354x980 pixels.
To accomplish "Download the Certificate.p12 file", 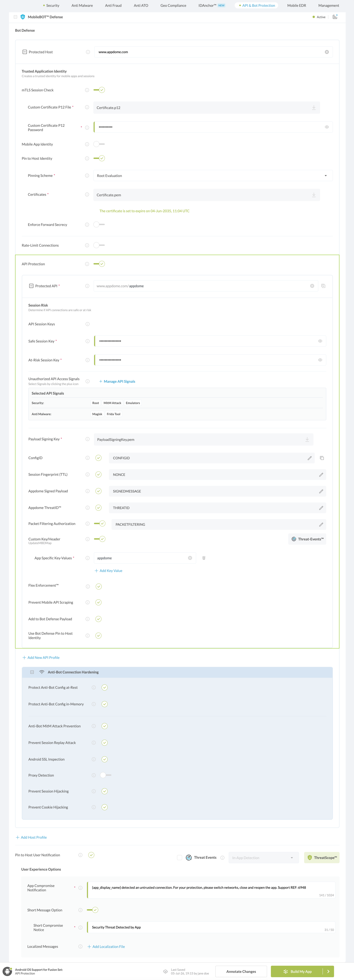I will pyautogui.click(x=314, y=108).
